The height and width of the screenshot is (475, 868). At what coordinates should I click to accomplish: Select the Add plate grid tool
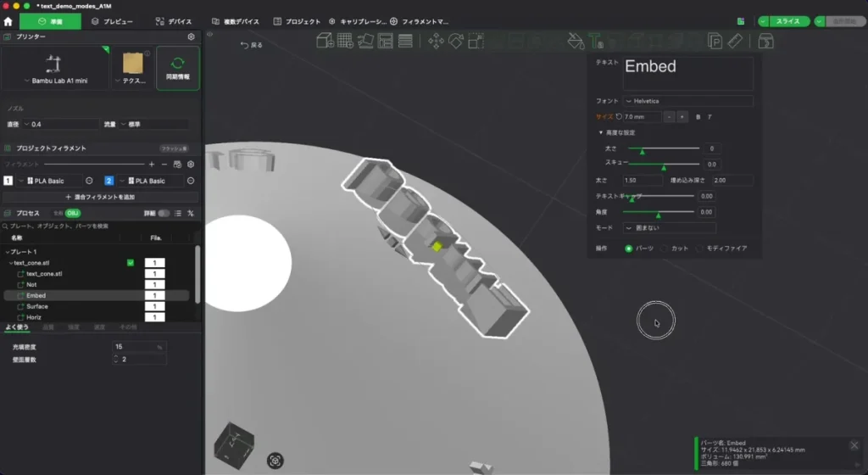click(346, 41)
